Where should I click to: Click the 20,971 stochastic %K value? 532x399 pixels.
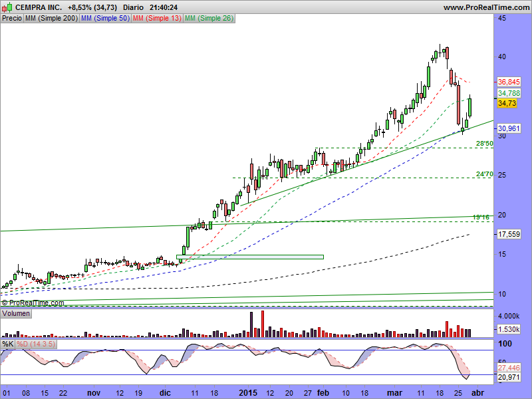[509, 377]
